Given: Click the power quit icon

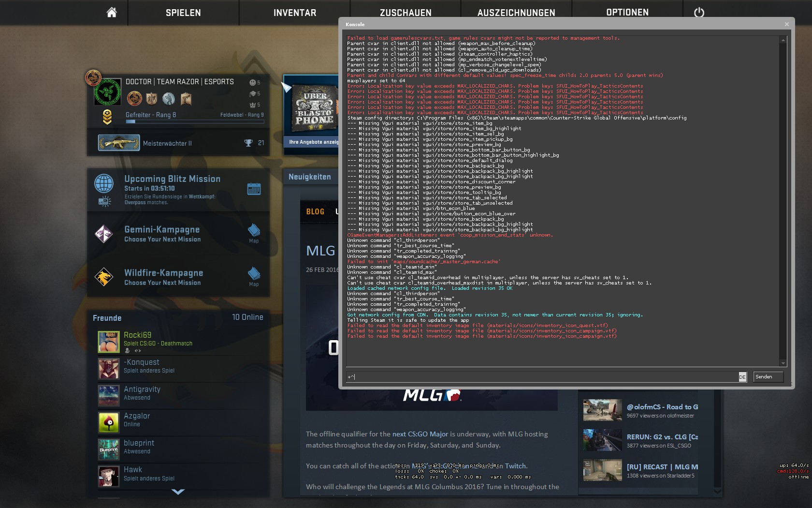Looking at the screenshot, I should tap(699, 13).
